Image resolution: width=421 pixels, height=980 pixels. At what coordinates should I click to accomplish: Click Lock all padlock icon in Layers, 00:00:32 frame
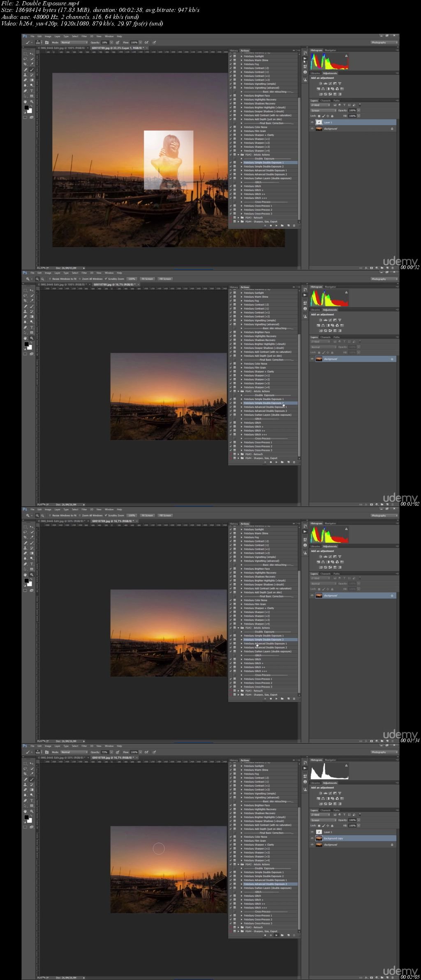tap(332, 116)
